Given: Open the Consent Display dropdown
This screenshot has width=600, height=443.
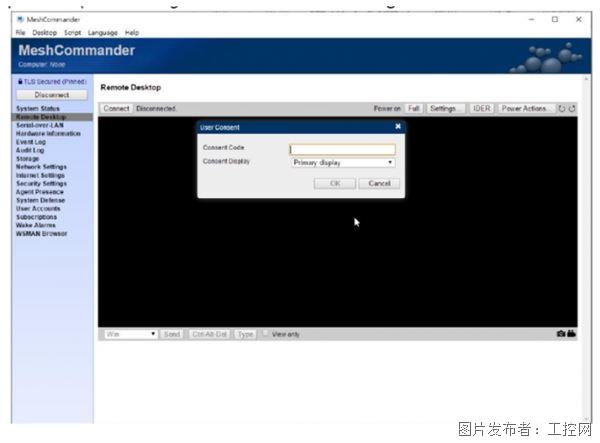Looking at the screenshot, I should pyautogui.click(x=343, y=163).
